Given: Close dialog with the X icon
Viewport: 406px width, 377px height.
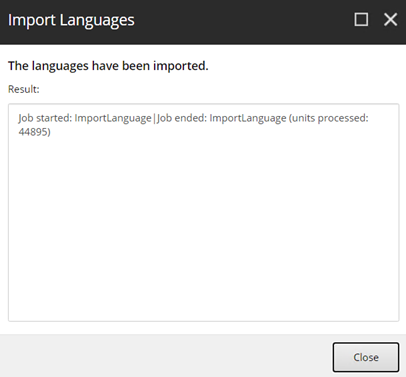Looking at the screenshot, I should (x=390, y=20).
